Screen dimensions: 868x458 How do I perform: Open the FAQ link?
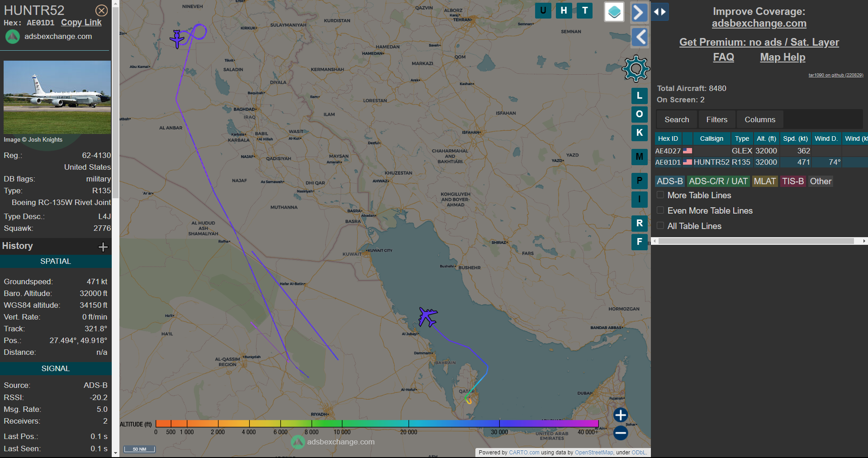(x=724, y=57)
